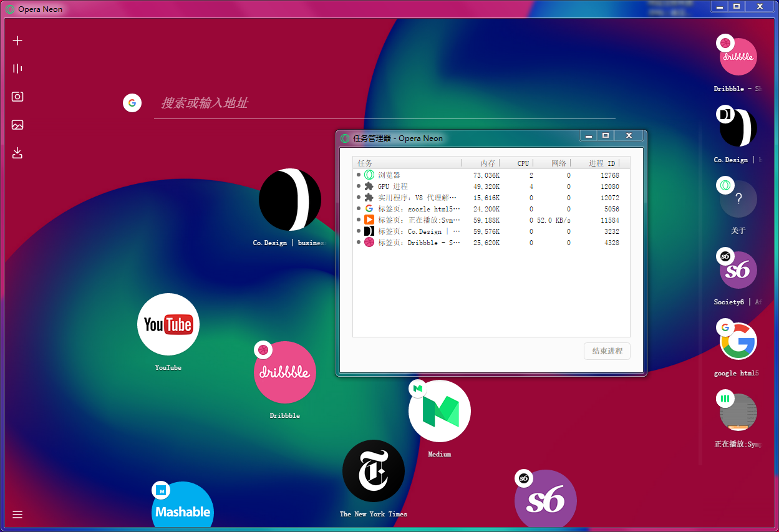Viewport: 779px width, 532px height.
Task: Click the 结束进程 button
Action: pyautogui.click(x=607, y=351)
